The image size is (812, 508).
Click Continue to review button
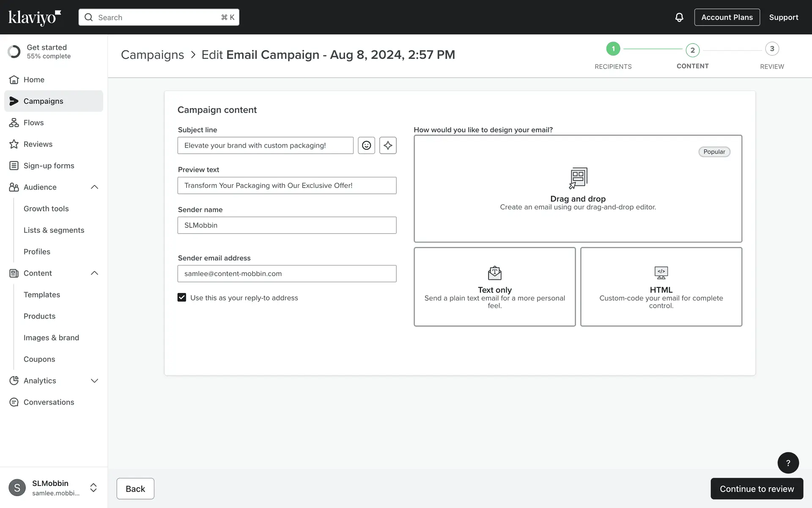pyautogui.click(x=757, y=489)
